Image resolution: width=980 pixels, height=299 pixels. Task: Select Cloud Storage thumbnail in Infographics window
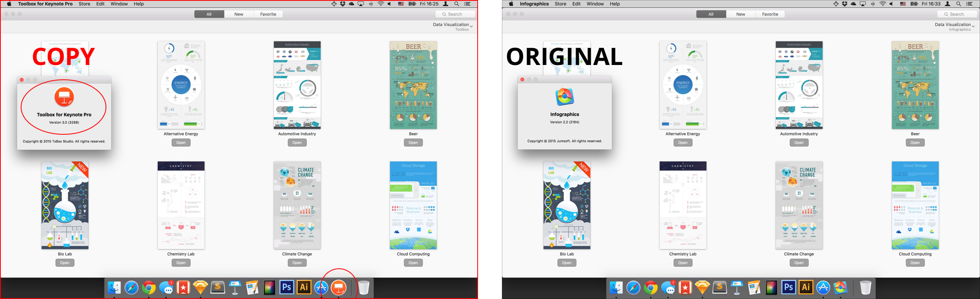[915, 205]
